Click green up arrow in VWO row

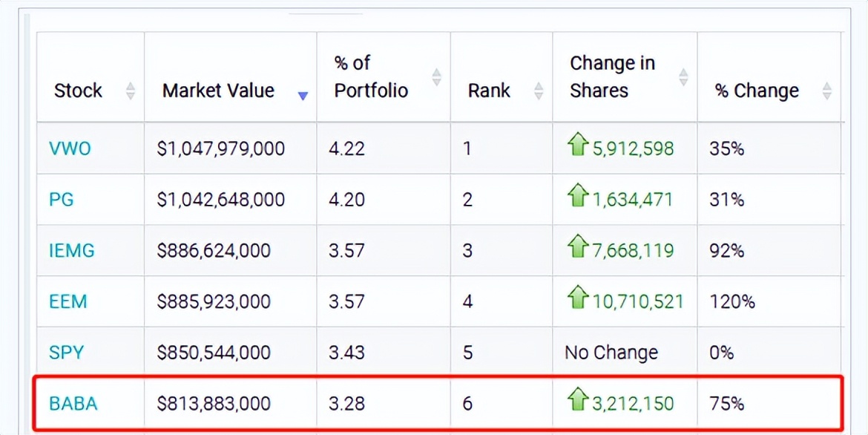coord(577,146)
